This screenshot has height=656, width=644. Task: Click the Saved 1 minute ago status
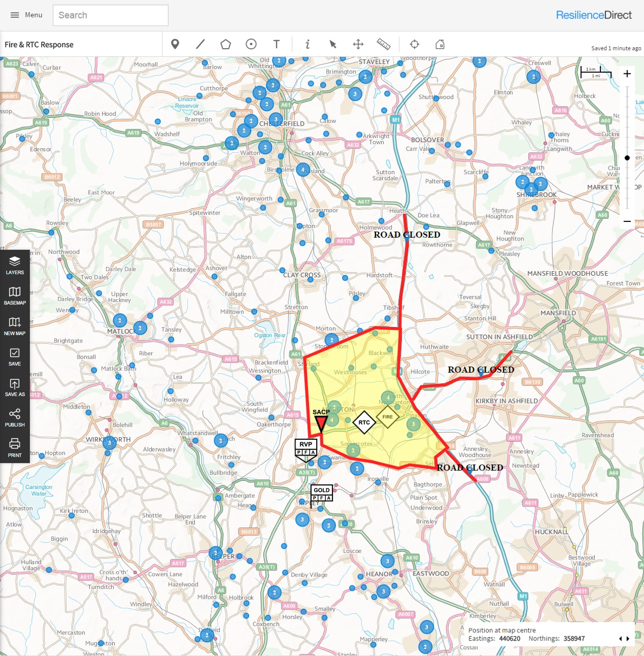click(x=616, y=48)
